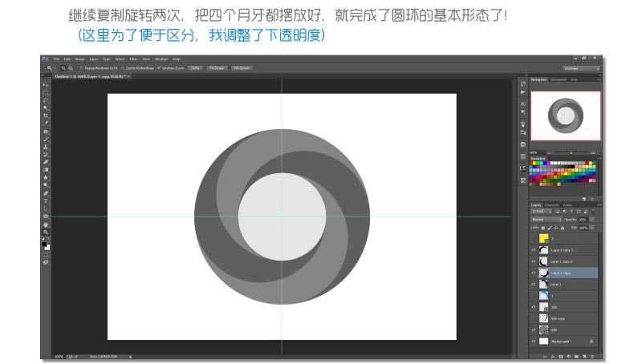Image resolution: width=642 pixels, height=364 pixels.
Task: Select the Move tool in the toolbox
Action: [x=46, y=84]
